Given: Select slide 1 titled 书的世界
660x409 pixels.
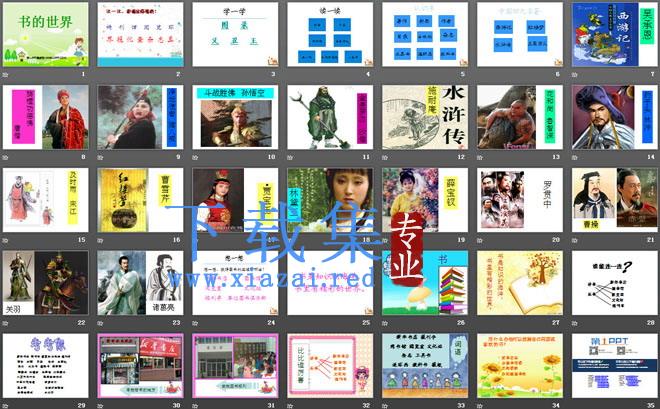Looking at the screenshot, I should (45, 35).
